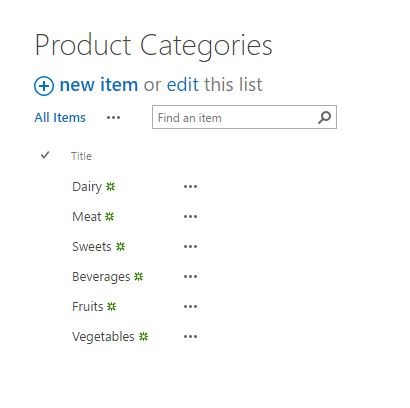Viewport: 410px width, 408px height.
Task: Click the green new badge beside Dairy
Action: click(x=110, y=187)
